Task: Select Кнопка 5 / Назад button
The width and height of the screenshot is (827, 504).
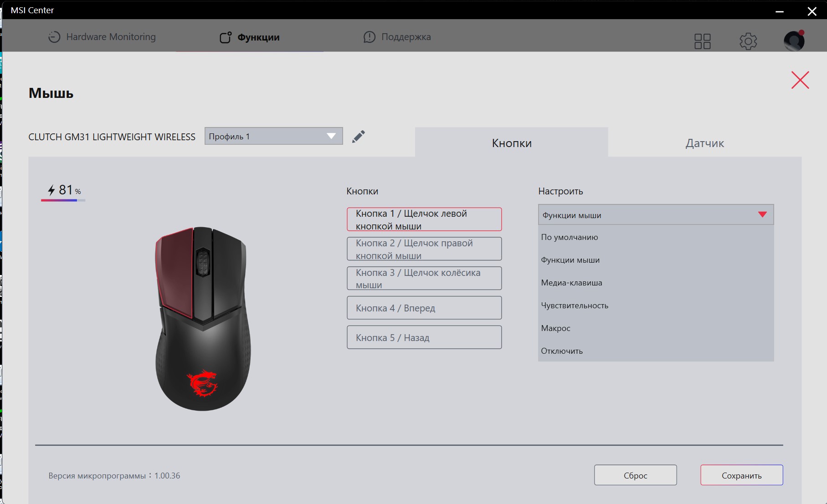Action: (x=424, y=337)
